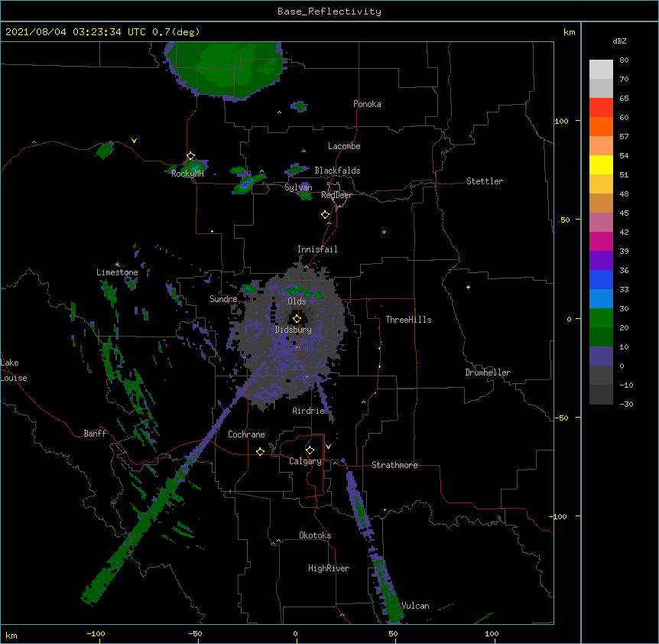Click the -50 tick on the bottom axis
The width and height of the screenshot is (659, 644).
pos(195,633)
